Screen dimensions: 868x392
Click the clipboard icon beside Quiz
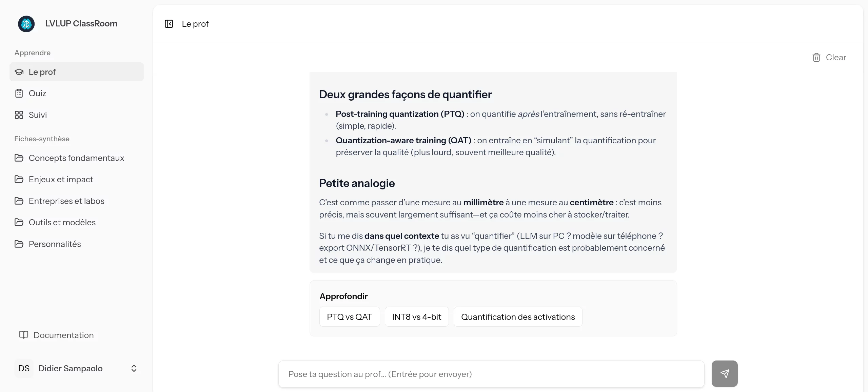(x=19, y=93)
